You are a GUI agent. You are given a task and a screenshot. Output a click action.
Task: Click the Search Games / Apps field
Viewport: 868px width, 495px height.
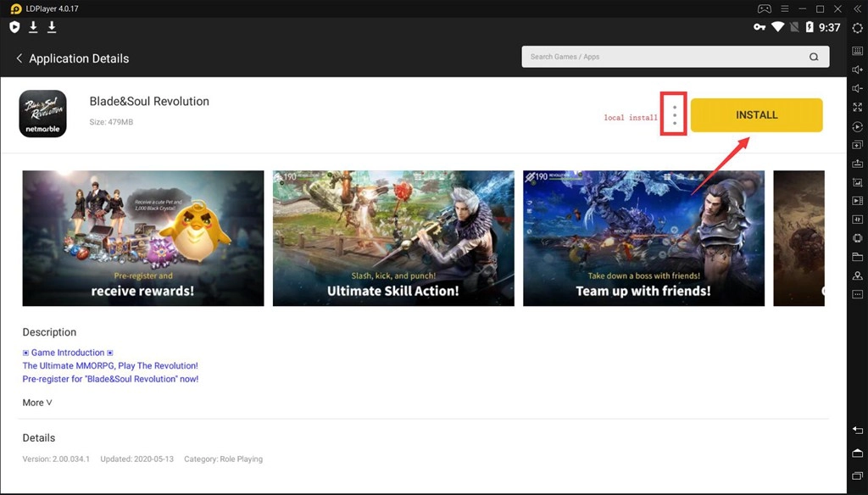(661, 57)
